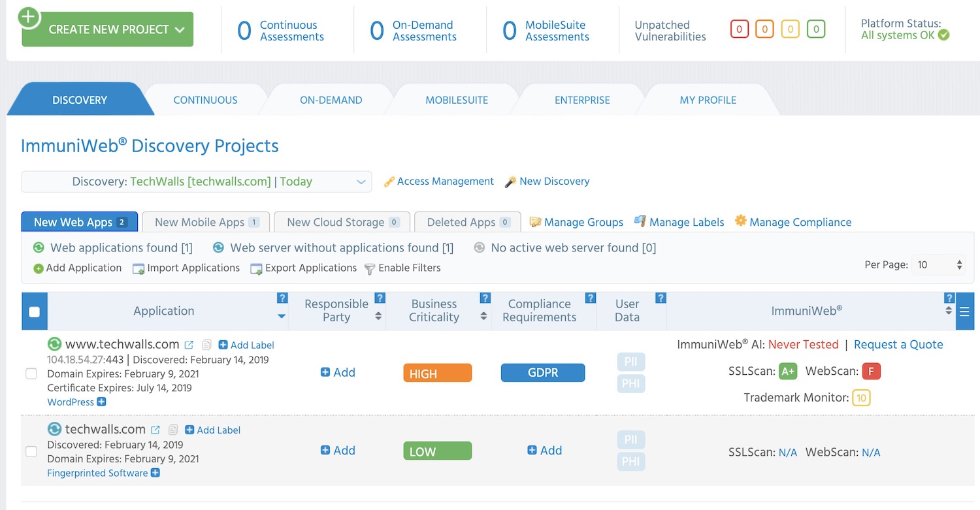This screenshot has width=980, height=510.
Task: Open Manage Groups folder icon
Action: 536,222
